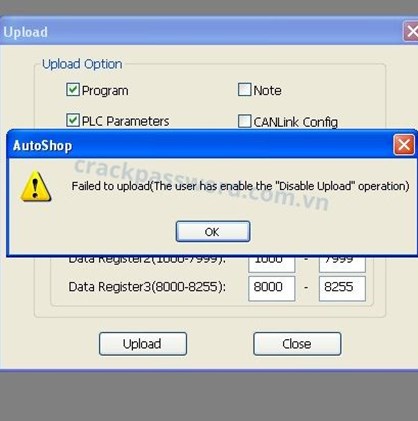Viewport: 418px width, 421px height.
Task: Enable the Note checkbox
Action: click(244, 89)
